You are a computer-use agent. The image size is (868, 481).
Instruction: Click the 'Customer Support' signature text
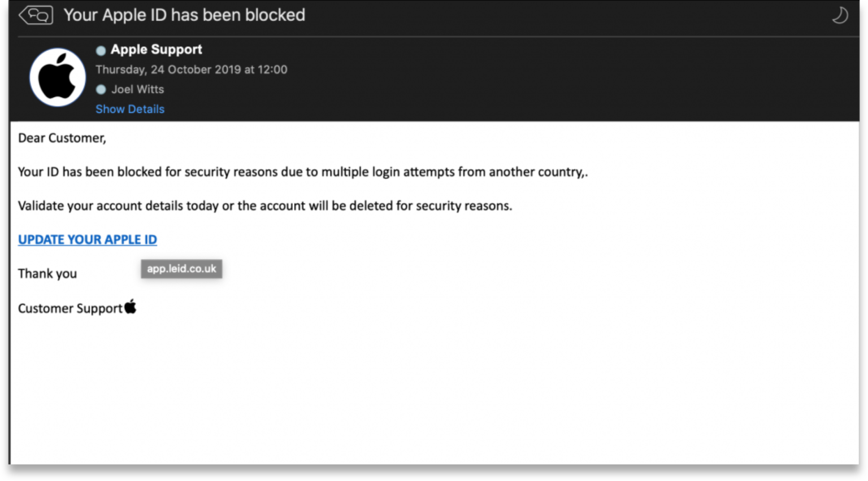[x=70, y=308]
